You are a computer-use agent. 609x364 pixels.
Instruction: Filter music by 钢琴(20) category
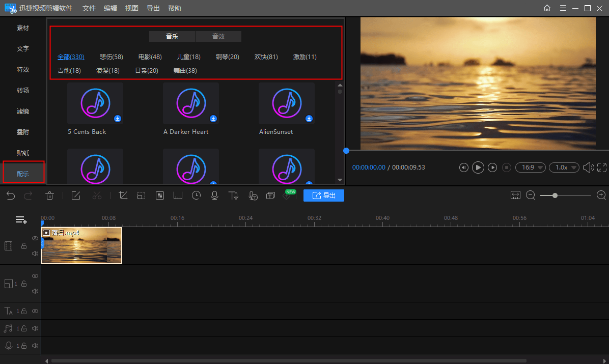228,57
